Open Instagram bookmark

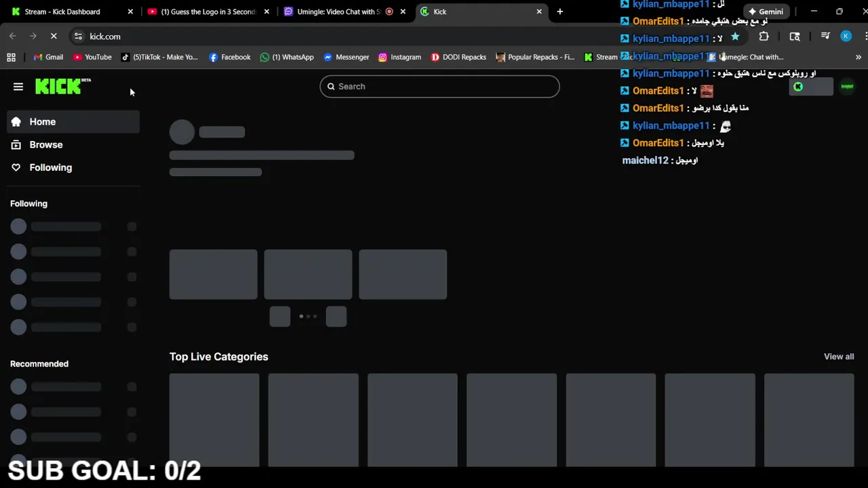point(399,57)
